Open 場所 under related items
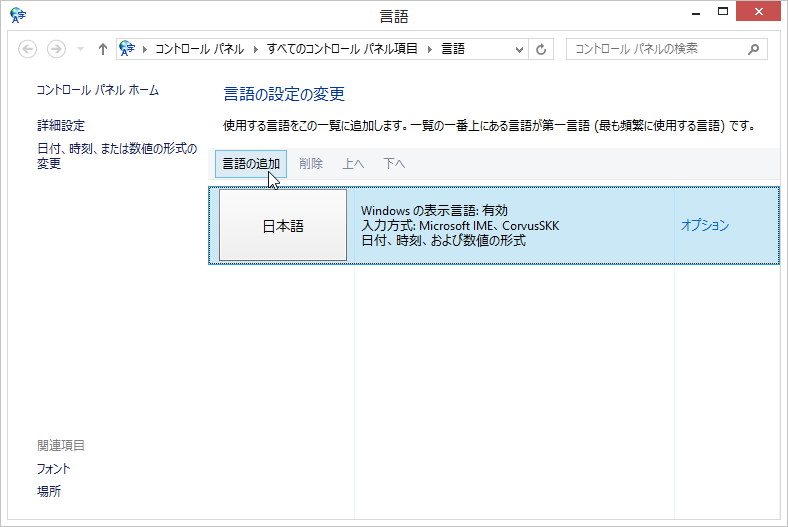This screenshot has height=527, width=788. tap(49, 491)
